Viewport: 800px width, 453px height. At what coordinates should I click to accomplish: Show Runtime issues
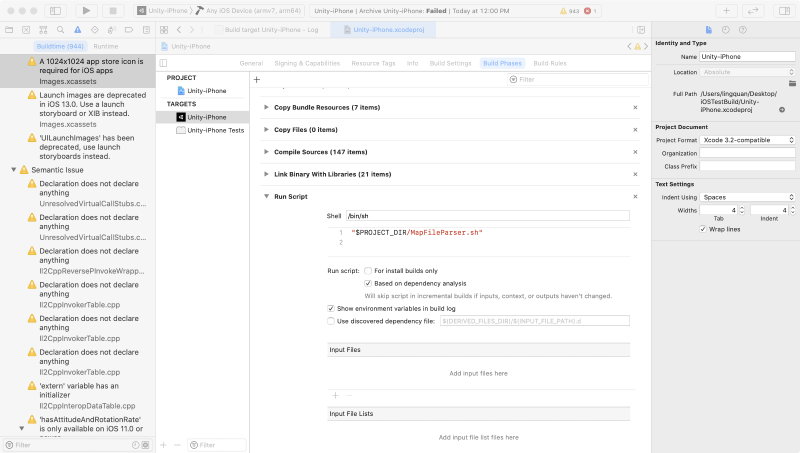(106, 46)
